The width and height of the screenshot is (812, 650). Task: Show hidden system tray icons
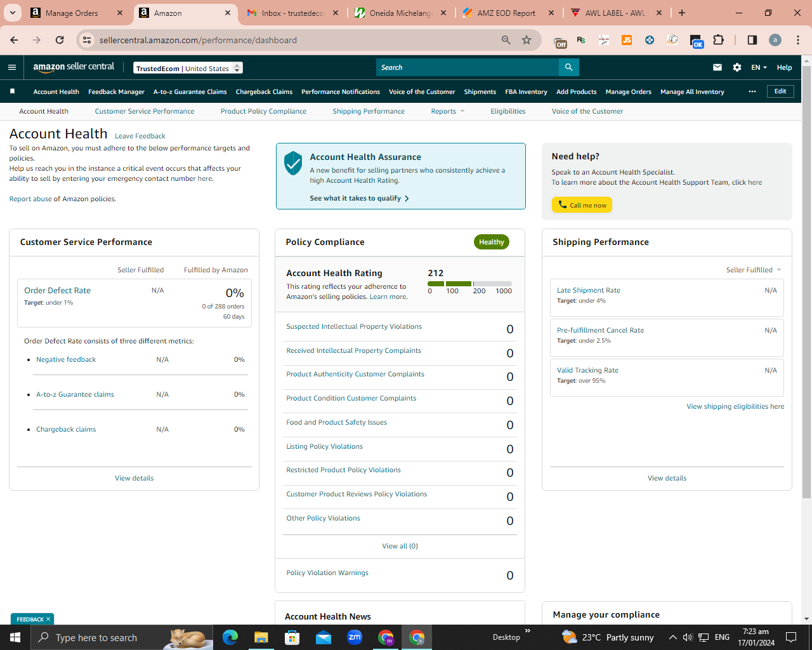673,637
